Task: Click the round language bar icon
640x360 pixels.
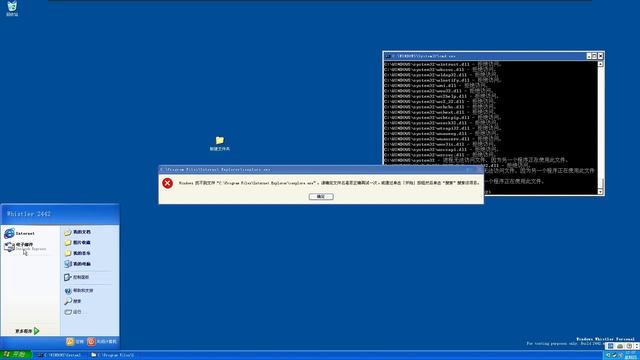Action: (629, 346)
